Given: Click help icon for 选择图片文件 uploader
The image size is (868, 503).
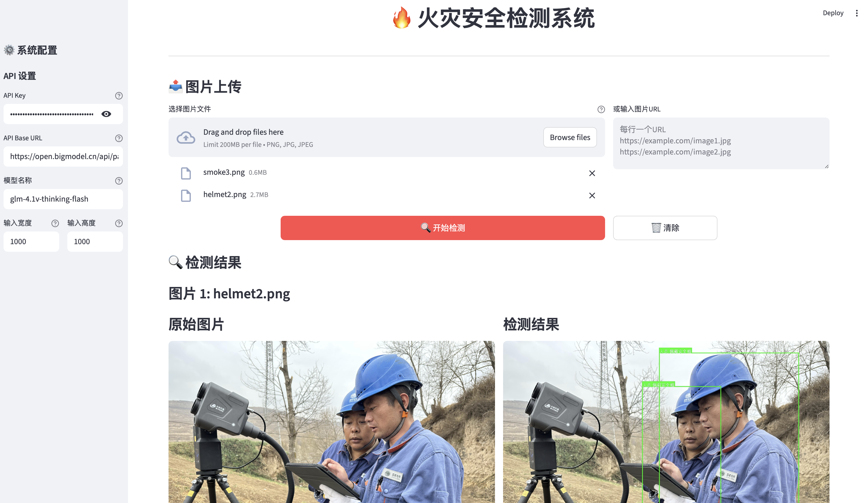Looking at the screenshot, I should point(601,109).
